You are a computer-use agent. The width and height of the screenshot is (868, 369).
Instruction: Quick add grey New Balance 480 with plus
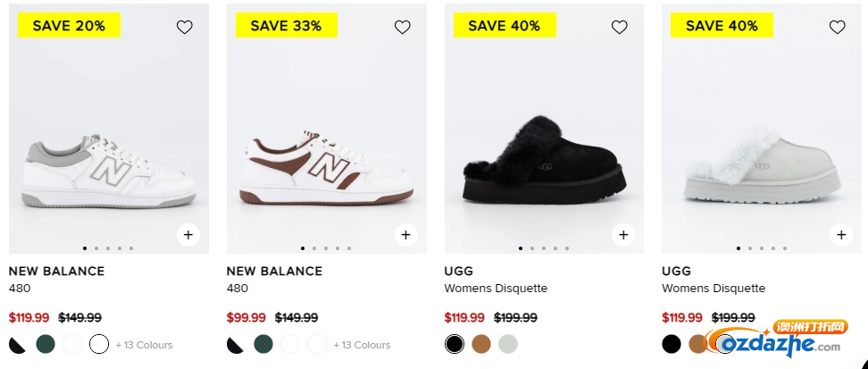[x=188, y=235]
